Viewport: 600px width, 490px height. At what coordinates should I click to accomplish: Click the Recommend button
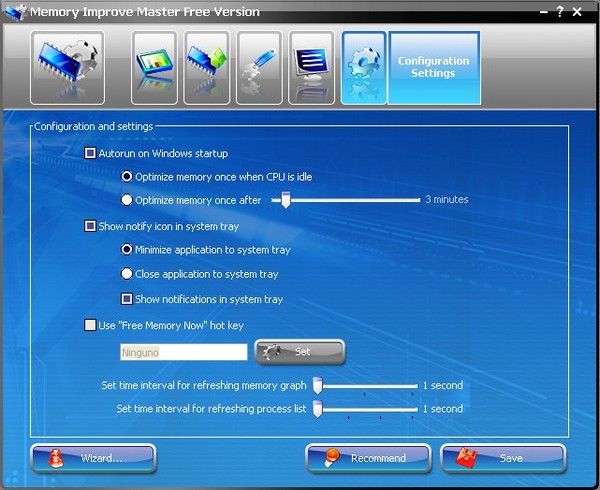tap(367, 458)
